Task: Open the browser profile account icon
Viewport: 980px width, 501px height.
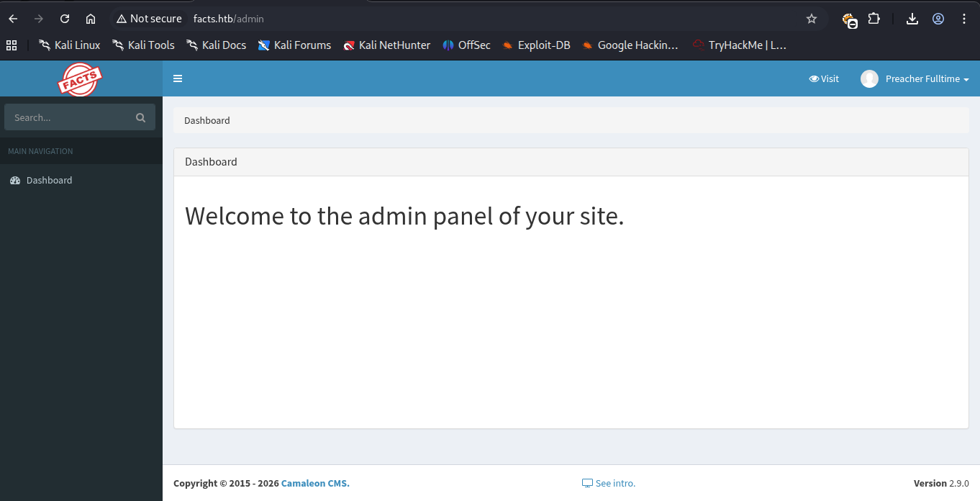Action: [938, 19]
